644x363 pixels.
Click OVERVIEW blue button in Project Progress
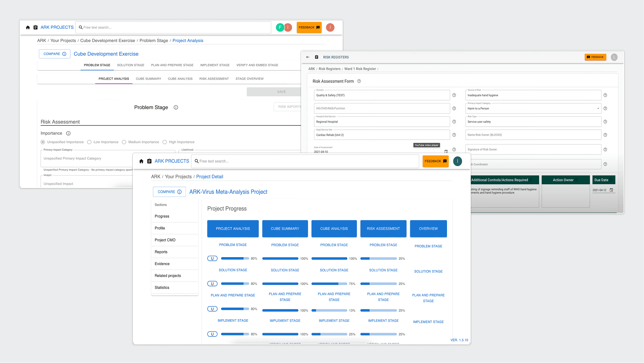tap(428, 229)
